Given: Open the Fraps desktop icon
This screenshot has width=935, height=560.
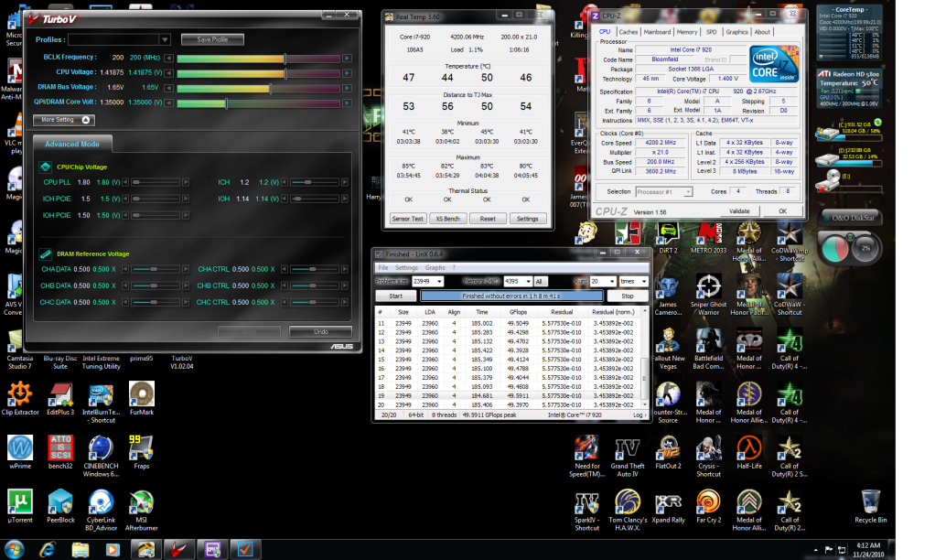Looking at the screenshot, I should point(141,452).
